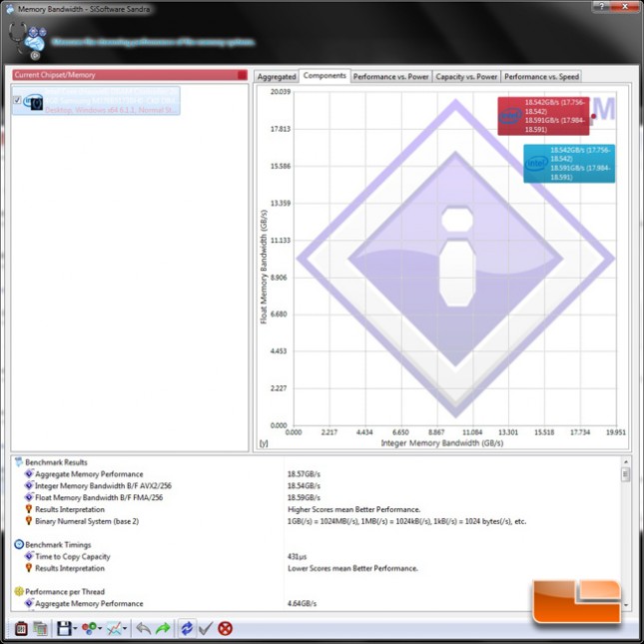Click the red data point on the chart
Viewport: 644px width, 644px height.
point(593,116)
